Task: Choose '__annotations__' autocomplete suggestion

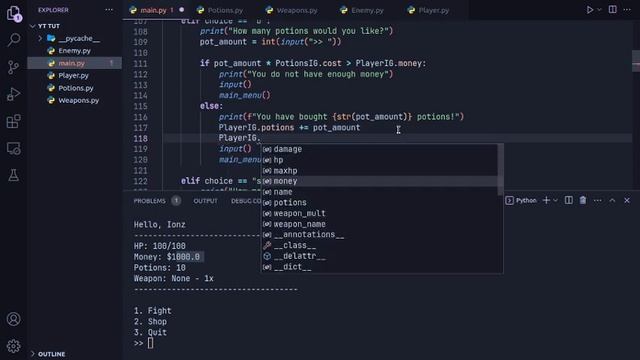Action: [x=379, y=235]
